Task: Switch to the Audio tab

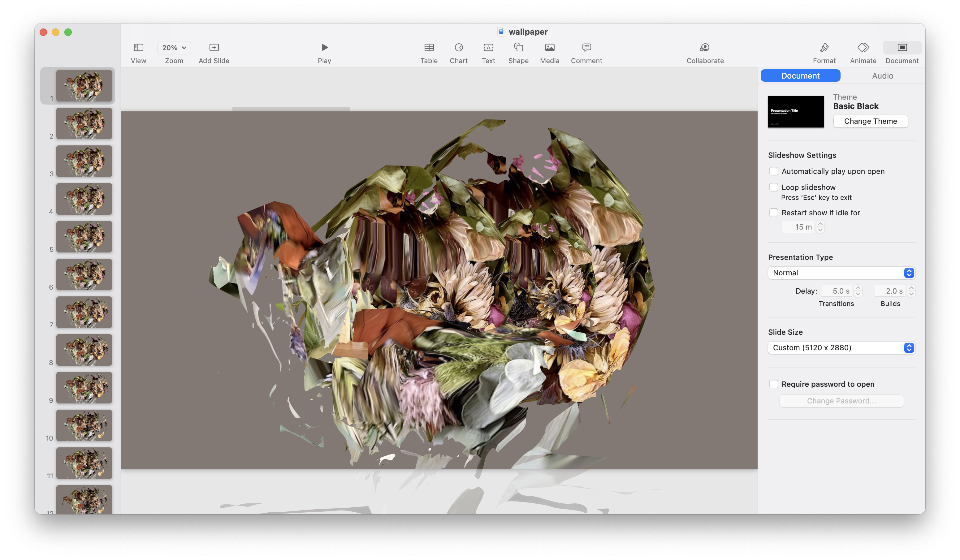Action: point(882,76)
